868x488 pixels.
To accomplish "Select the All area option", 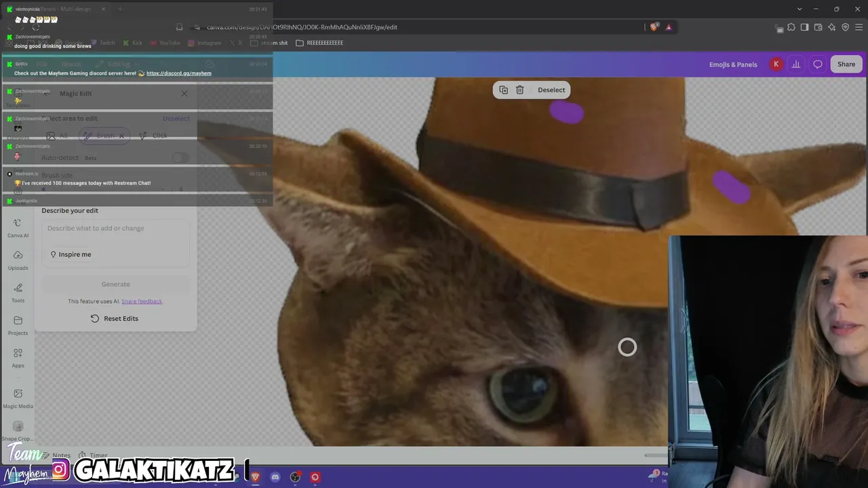I will coord(58,136).
